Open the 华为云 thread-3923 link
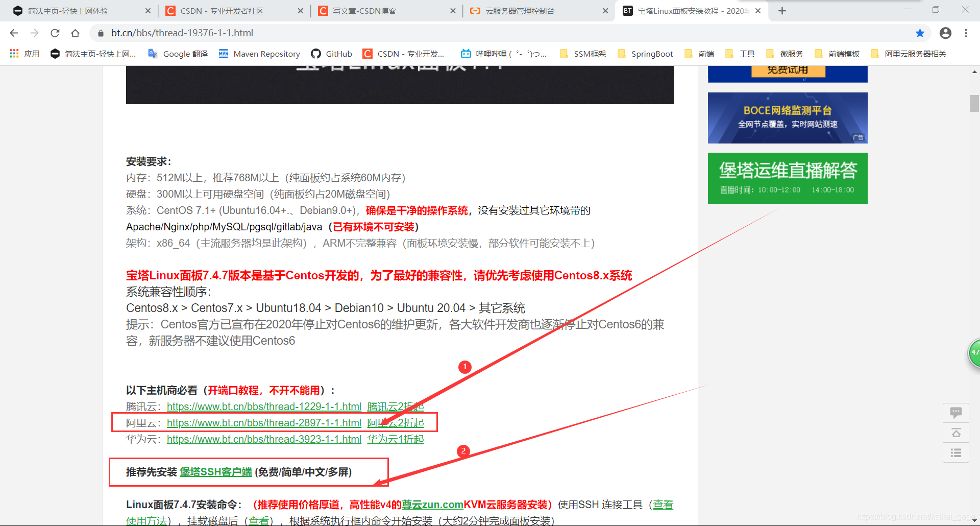Screen dimensions: 980x526 pos(264,439)
